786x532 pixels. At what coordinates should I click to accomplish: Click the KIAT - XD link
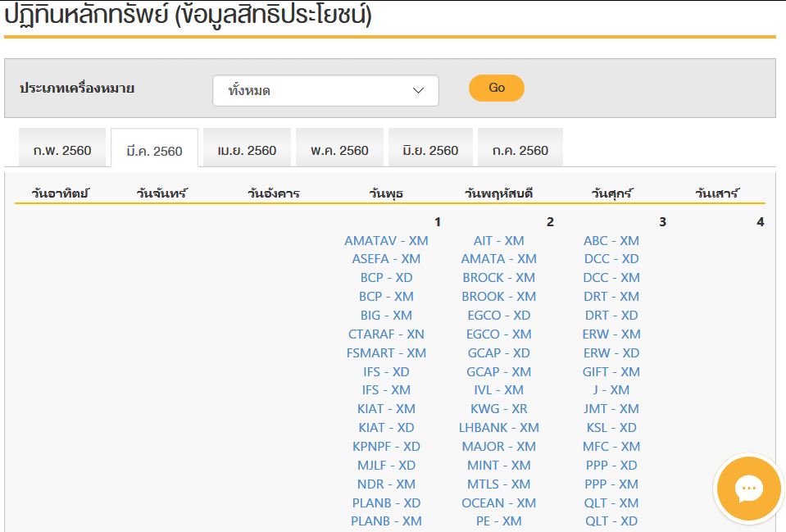pyautogui.click(x=386, y=428)
